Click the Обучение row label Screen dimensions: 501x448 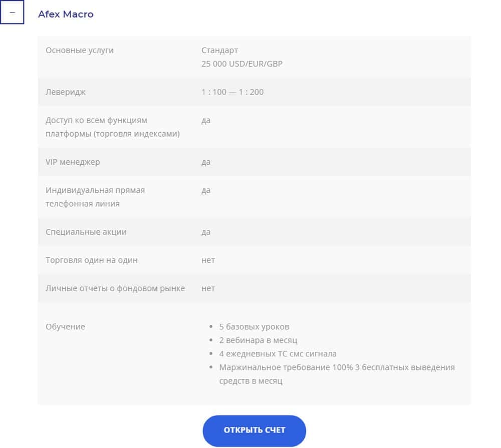coord(65,327)
